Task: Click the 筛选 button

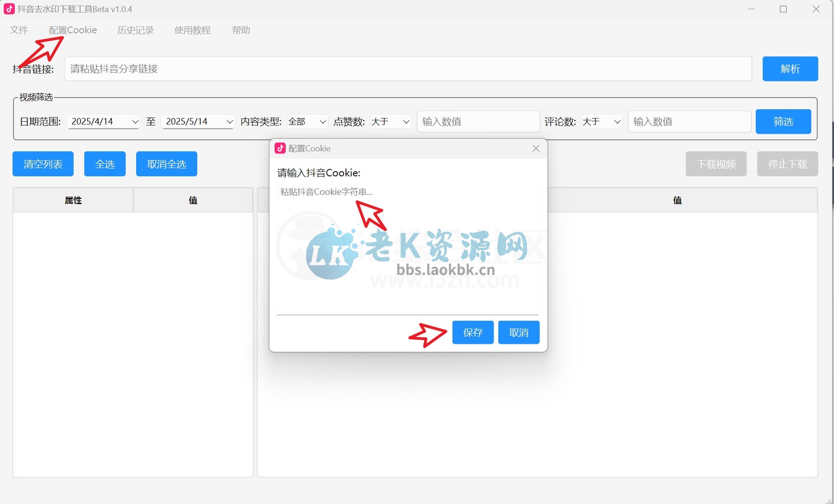Action: (x=783, y=122)
